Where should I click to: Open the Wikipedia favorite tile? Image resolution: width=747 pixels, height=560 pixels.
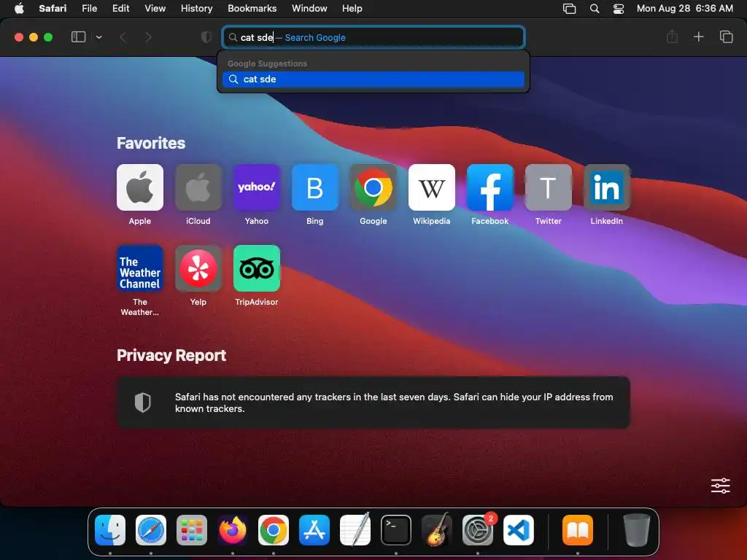(x=432, y=187)
